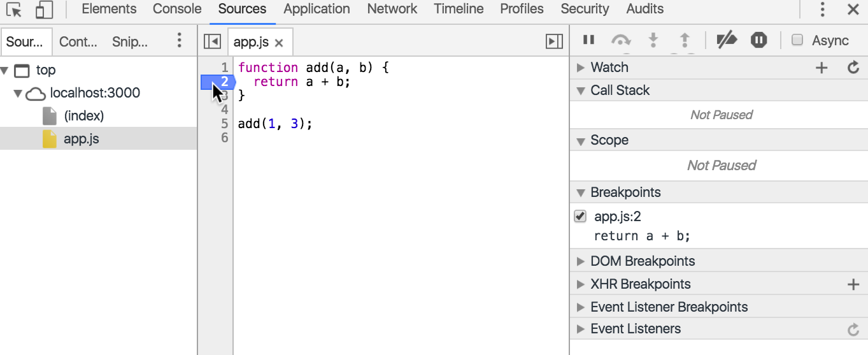The width and height of the screenshot is (868, 355).
Task: Close the app.js editor tab
Action: [278, 43]
